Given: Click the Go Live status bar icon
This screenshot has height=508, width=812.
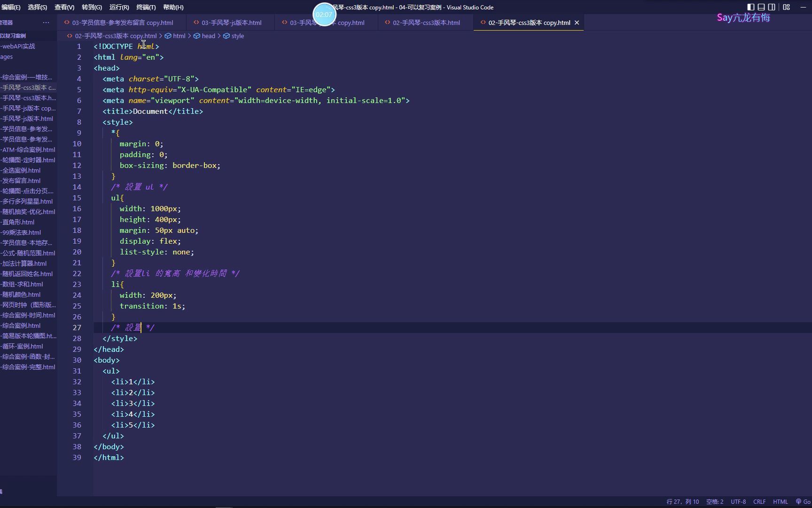Looking at the screenshot, I should 803,501.
